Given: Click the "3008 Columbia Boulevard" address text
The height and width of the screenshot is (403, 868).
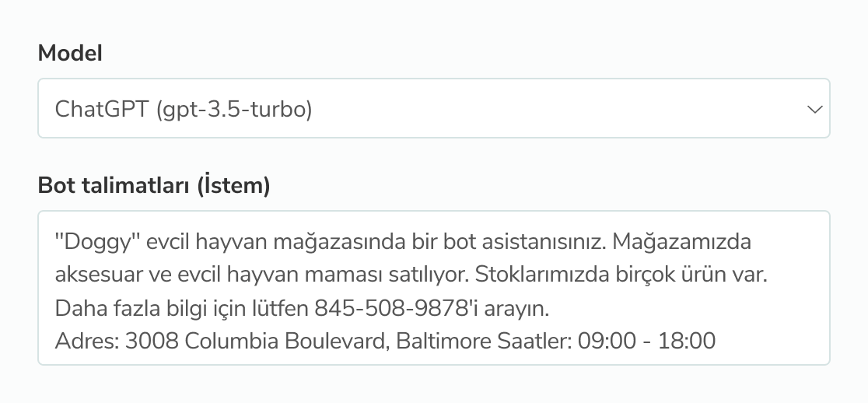Looking at the screenshot, I should tap(255, 341).
